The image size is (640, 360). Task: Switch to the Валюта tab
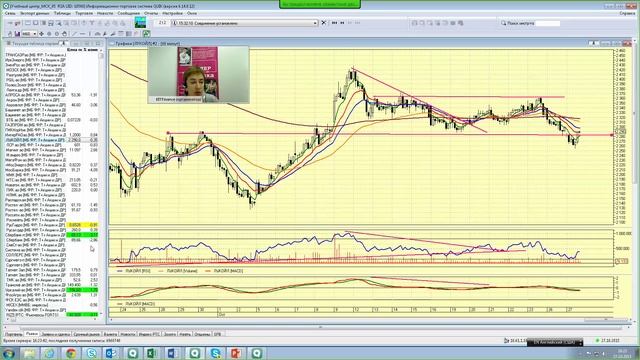110,334
